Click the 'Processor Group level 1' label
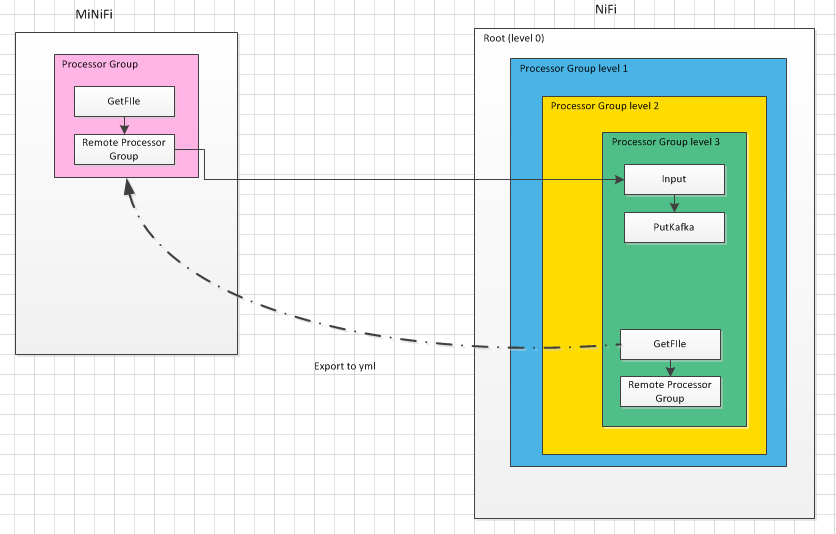Image resolution: width=836 pixels, height=534 pixels. pos(574,69)
